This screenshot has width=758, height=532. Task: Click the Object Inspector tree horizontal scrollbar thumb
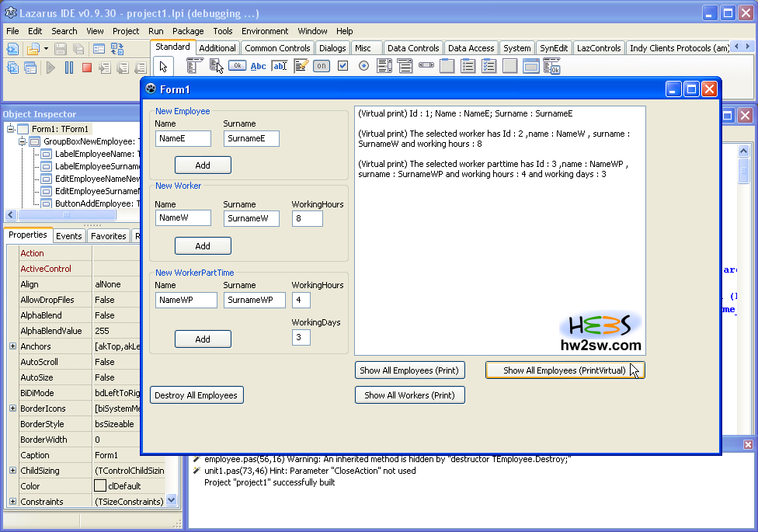[66, 214]
